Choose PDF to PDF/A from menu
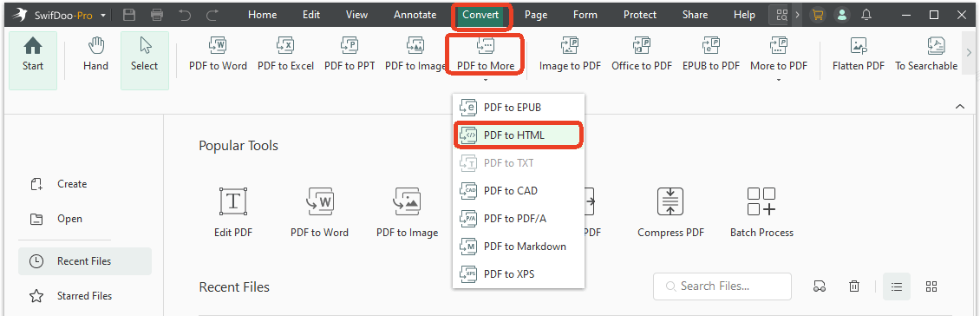 coord(519,219)
